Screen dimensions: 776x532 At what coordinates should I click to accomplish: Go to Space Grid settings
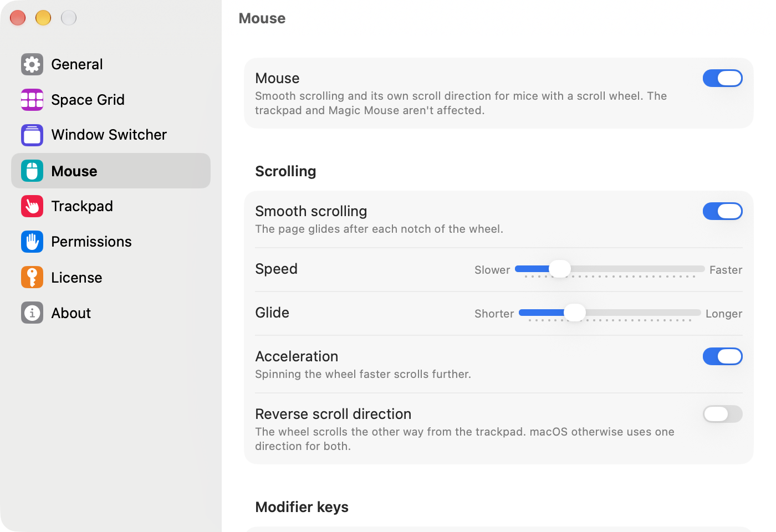point(111,100)
